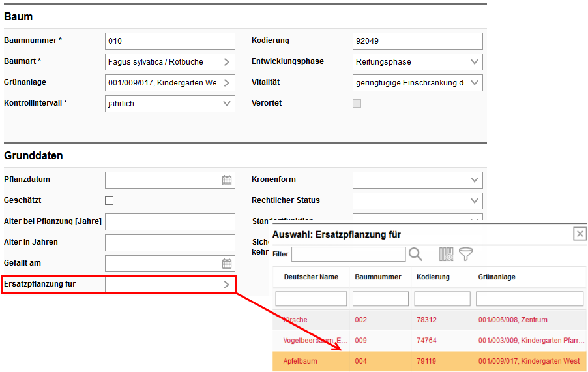Close the Auswahl Ersatzpflanzung dialog

(580, 234)
